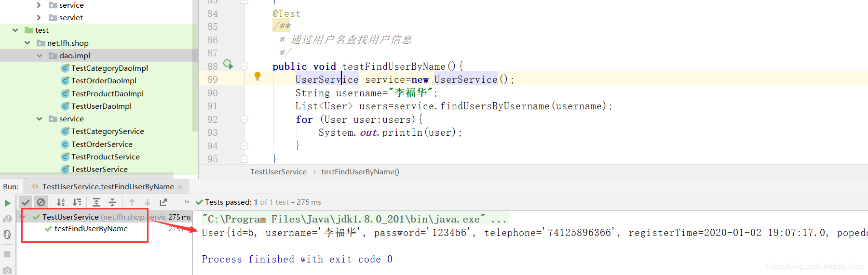Click fold end marker at line 94
868x275 pixels.
tap(244, 145)
